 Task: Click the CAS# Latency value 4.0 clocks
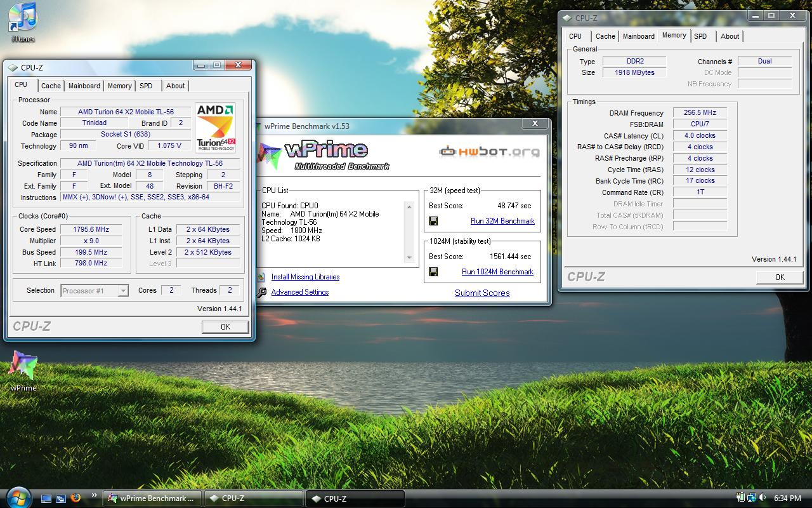pyautogui.click(x=700, y=136)
